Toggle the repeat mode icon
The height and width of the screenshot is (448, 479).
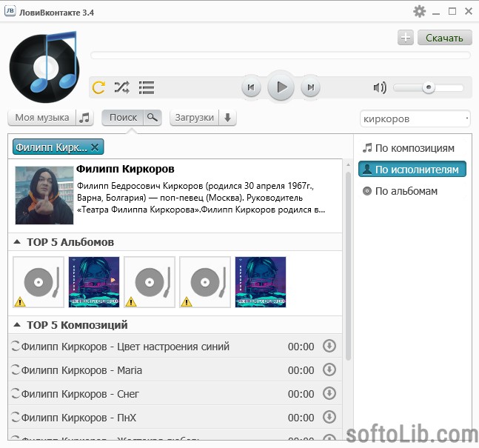98,87
